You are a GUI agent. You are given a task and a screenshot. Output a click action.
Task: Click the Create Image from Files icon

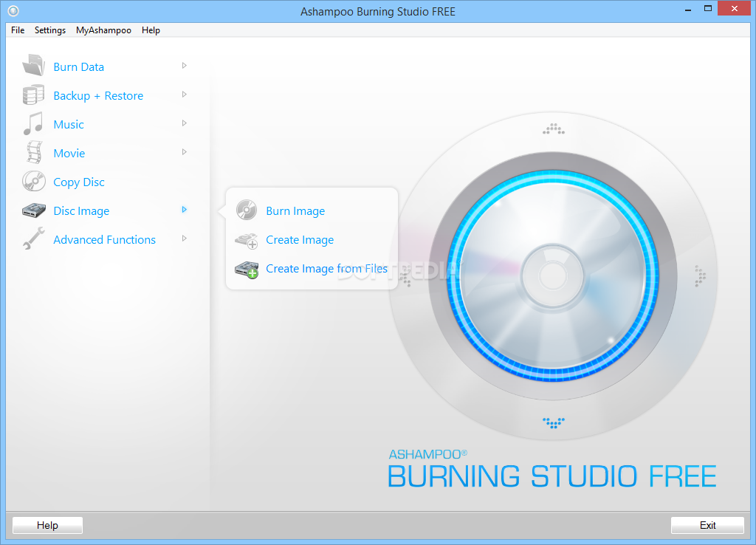click(247, 270)
